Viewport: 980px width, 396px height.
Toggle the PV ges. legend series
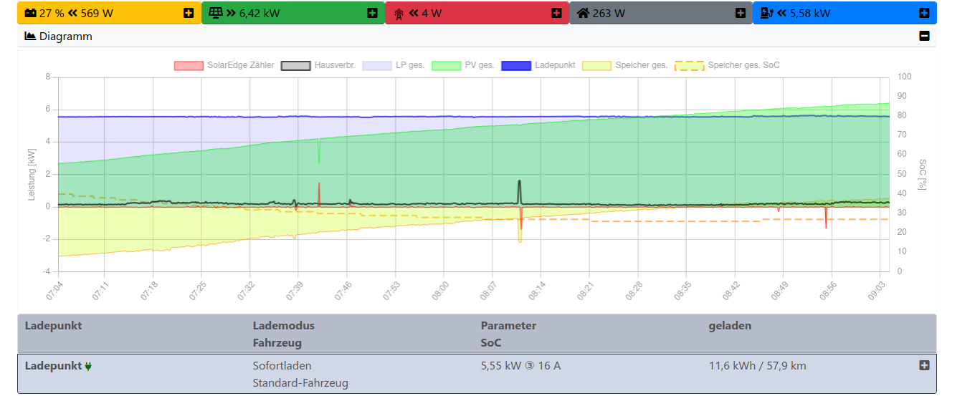(463, 65)
